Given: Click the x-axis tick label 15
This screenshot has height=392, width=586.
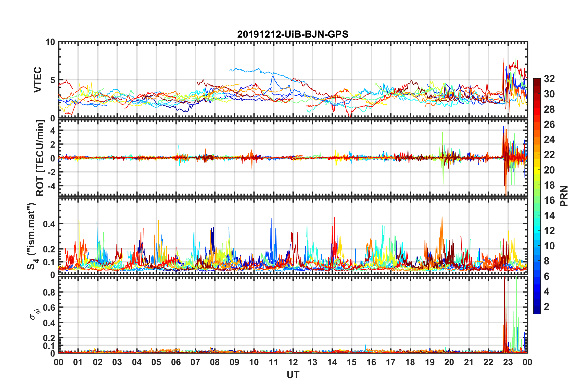Looking at the screenshot, I should [x=352, y=362].
